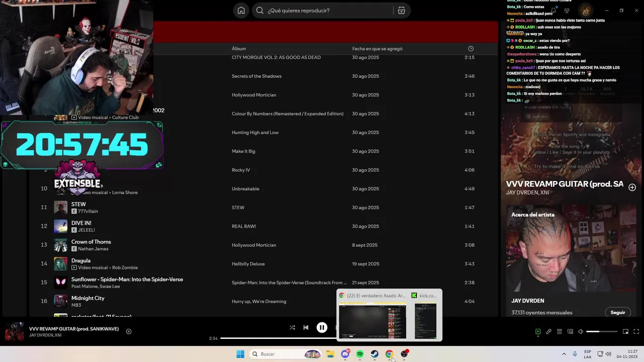Click the magnifying glass in Spotify search
This screenshot has height=362, width=644.
click(x=260, y=11)
